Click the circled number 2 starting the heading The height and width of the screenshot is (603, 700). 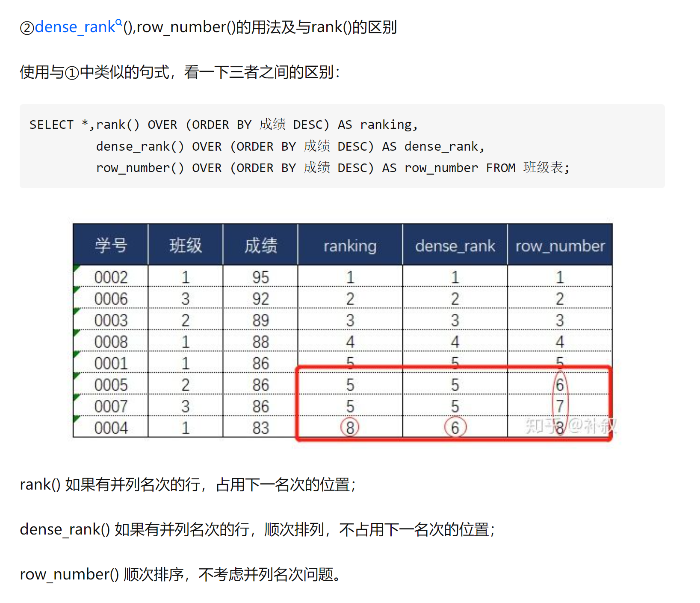click(27, 28)
